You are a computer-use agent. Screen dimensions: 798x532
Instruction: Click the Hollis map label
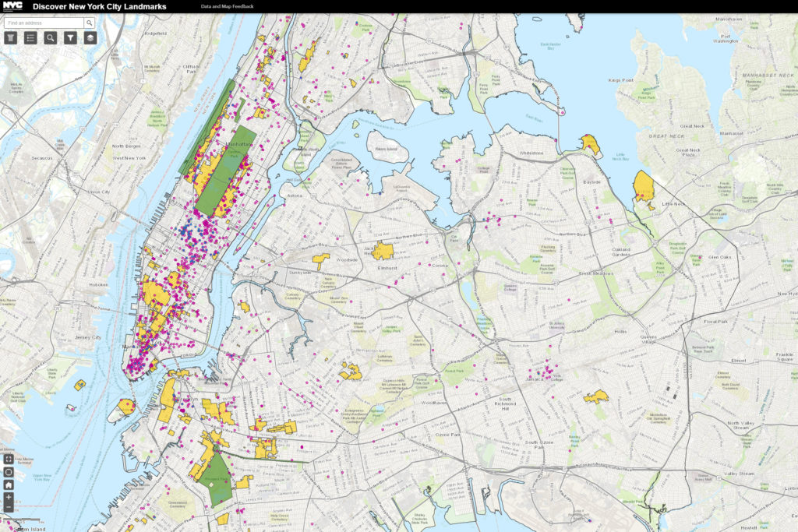click(x=620, y=332)
